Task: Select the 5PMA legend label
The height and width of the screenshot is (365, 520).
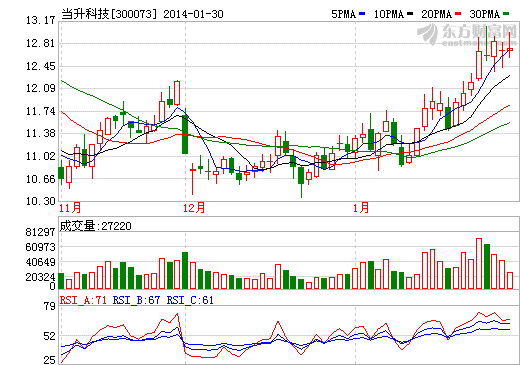Action: point(344,14)
